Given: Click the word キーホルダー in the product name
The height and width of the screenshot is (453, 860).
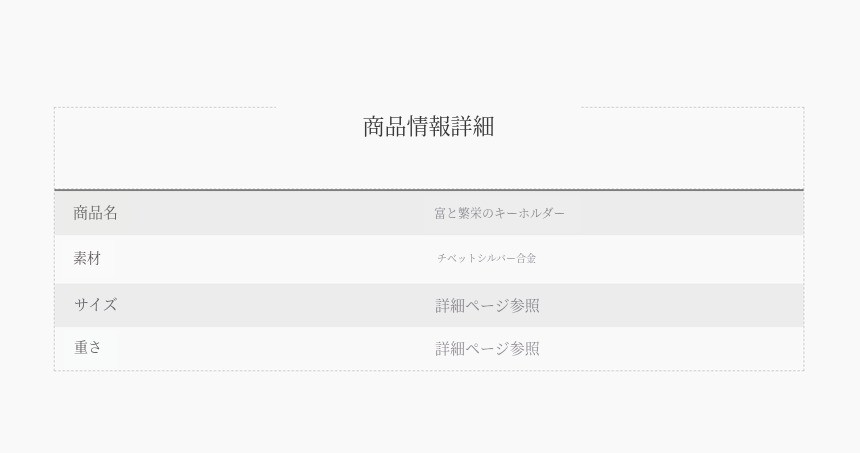Looking at the screenshot, I should 530,213.
